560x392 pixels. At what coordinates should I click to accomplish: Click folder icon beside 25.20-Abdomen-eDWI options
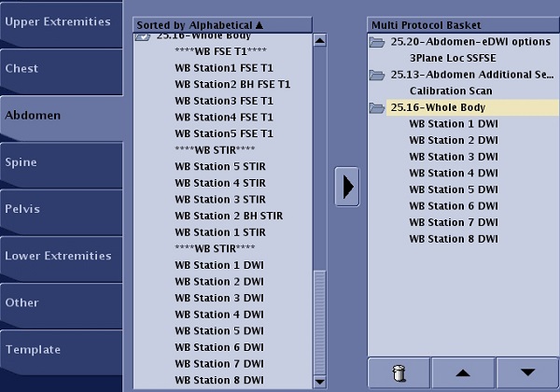(x=377, y=42)
